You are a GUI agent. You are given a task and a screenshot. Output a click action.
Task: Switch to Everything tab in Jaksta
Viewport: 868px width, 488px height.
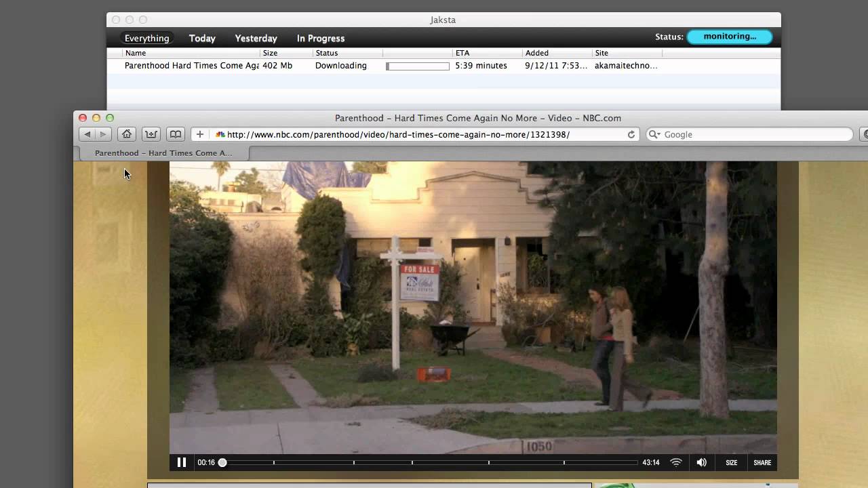(x=146, y=38)
